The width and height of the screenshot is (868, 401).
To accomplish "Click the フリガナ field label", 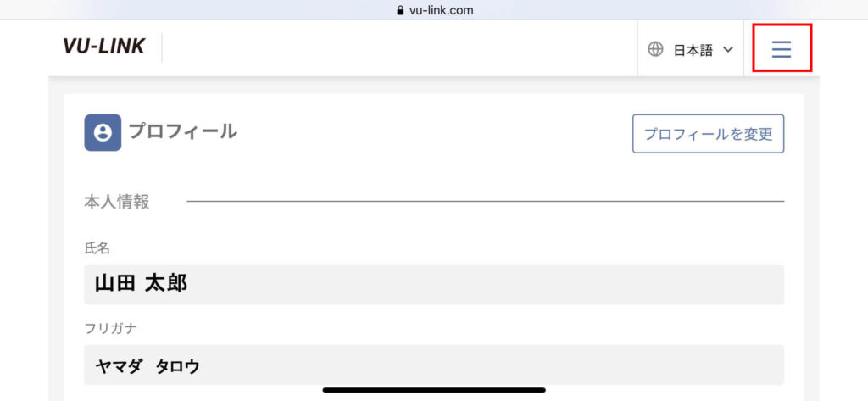I will pyautogui.click(x=110, y=328).
